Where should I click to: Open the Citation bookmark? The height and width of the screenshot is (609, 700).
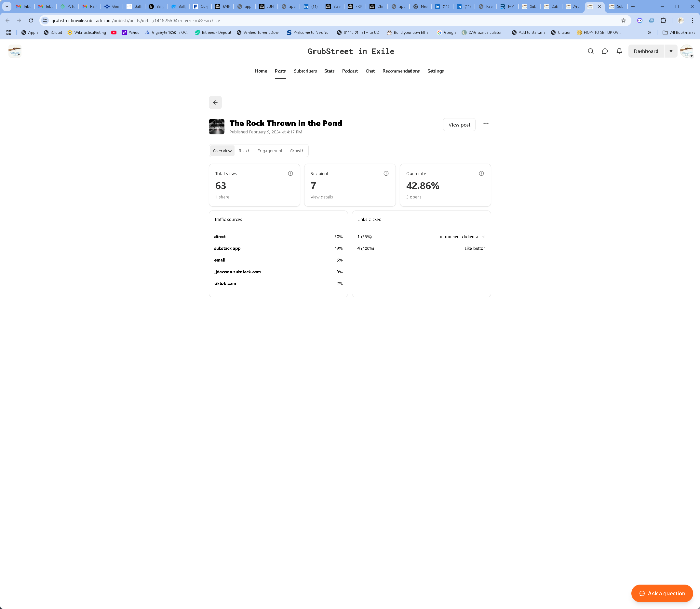(x=561, y=32)
